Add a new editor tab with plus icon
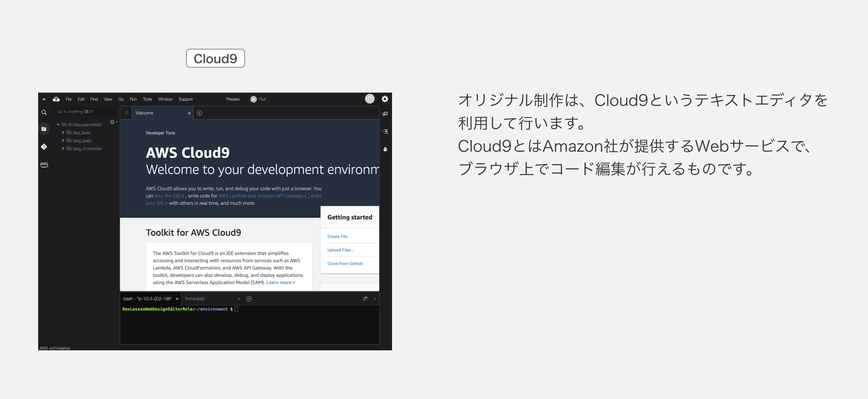868x399 pixels. click(199, 113)
